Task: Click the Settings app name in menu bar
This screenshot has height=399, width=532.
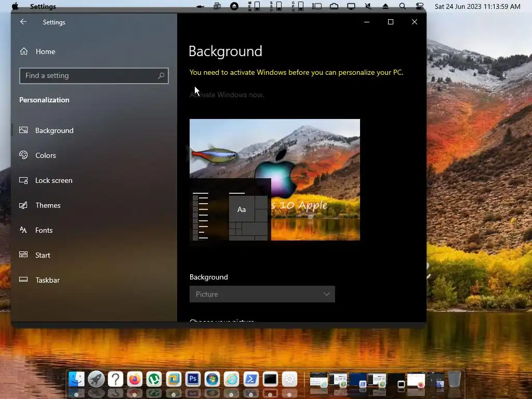Action: click(x=43, y=6)
